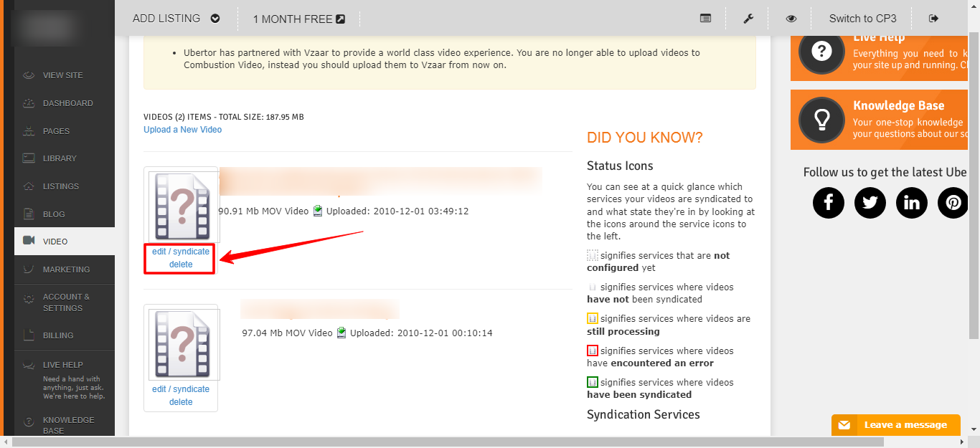Click Upload a New Video link
The height and width of the screenshot is (448, 980).
tap(182, 130)
